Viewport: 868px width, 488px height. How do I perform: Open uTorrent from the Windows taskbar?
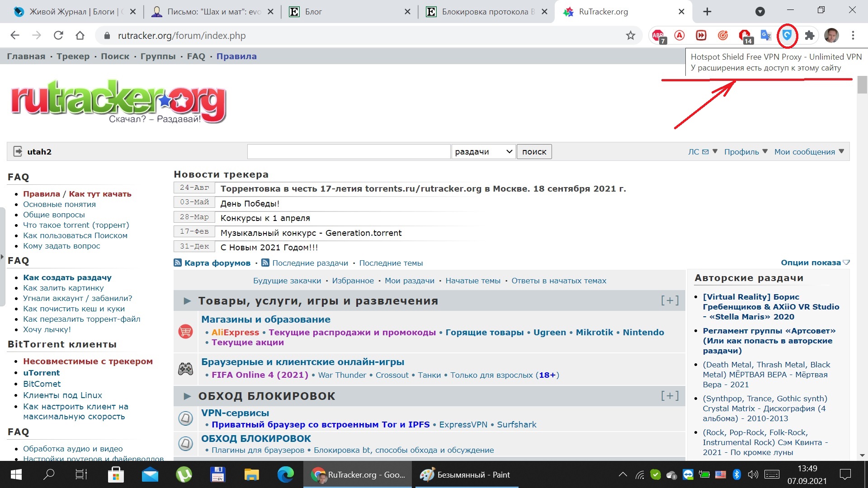184,474
